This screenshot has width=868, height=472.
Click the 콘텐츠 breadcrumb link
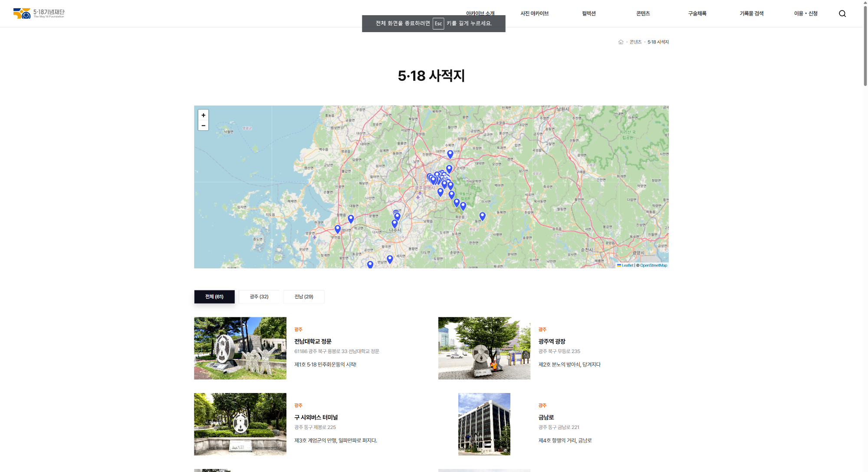tap(635, 42)
